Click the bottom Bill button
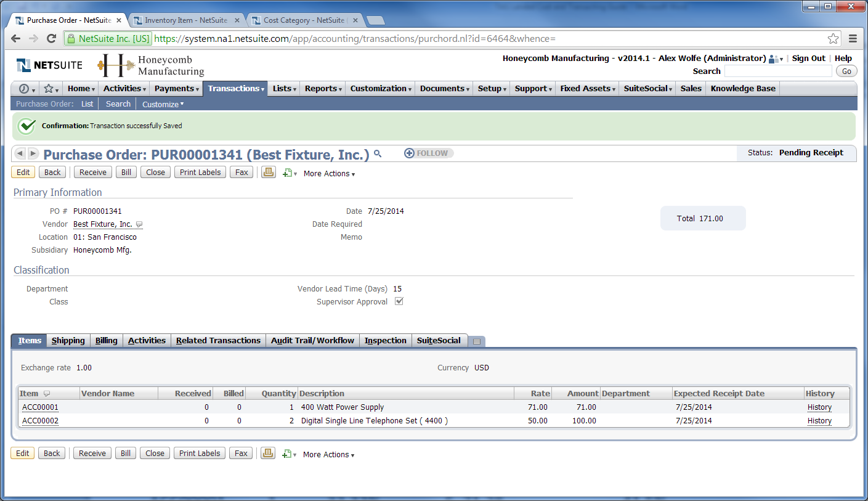The width and height of the screenshot is (868, 501). pos(126,454)
